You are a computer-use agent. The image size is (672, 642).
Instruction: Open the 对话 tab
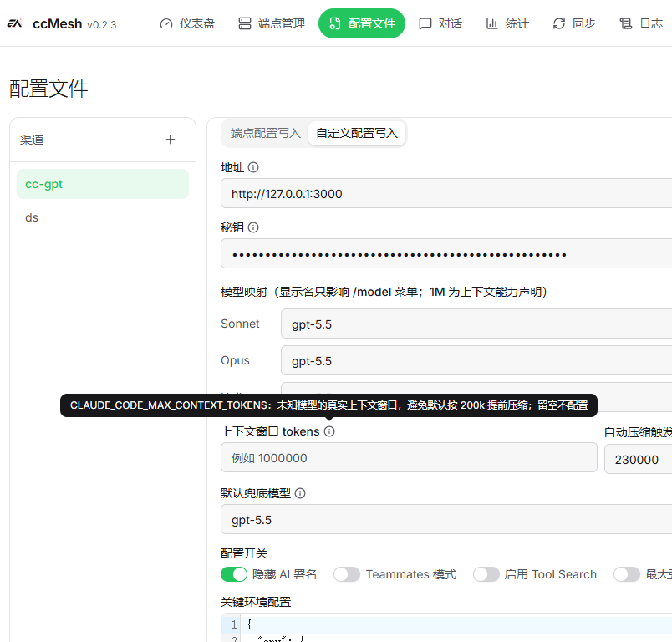point(440,23)
